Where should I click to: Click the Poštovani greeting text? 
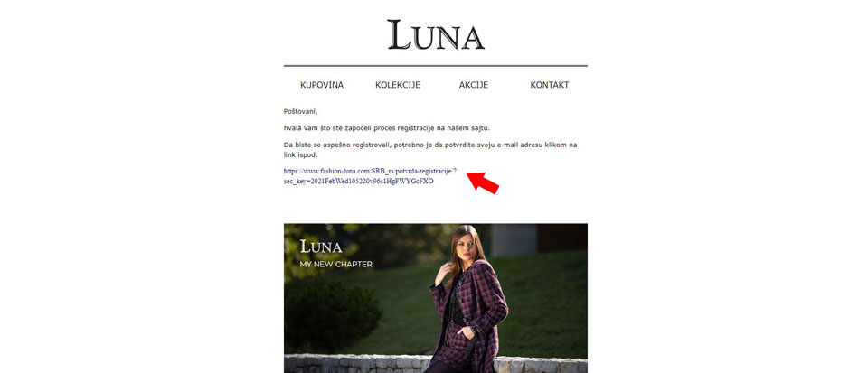tap(300, 112)
